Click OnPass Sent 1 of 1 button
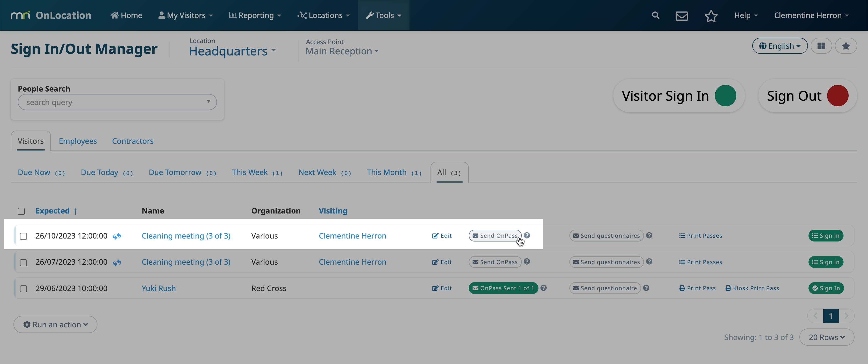The image size is (868, 364). (503, 288)
